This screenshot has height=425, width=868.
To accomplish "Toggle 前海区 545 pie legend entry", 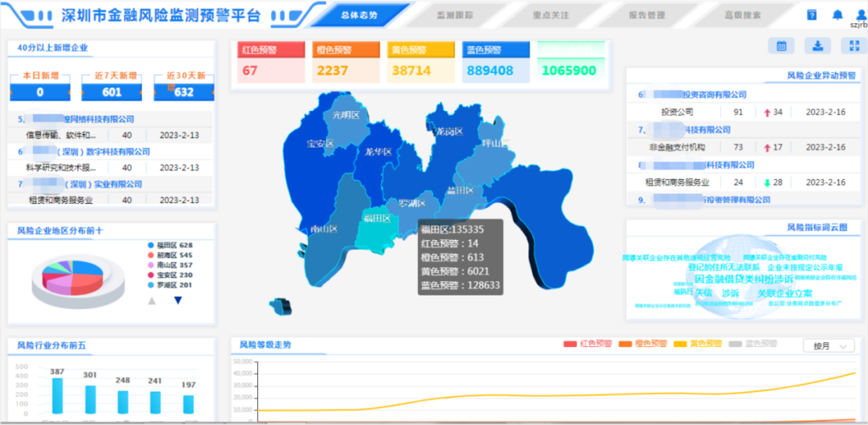I will (170, 255).
